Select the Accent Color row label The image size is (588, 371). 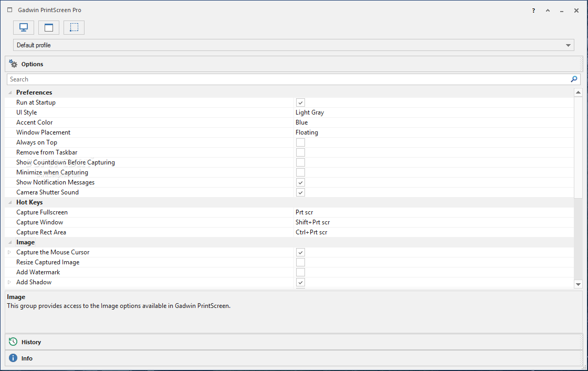[x=35, y=122]
